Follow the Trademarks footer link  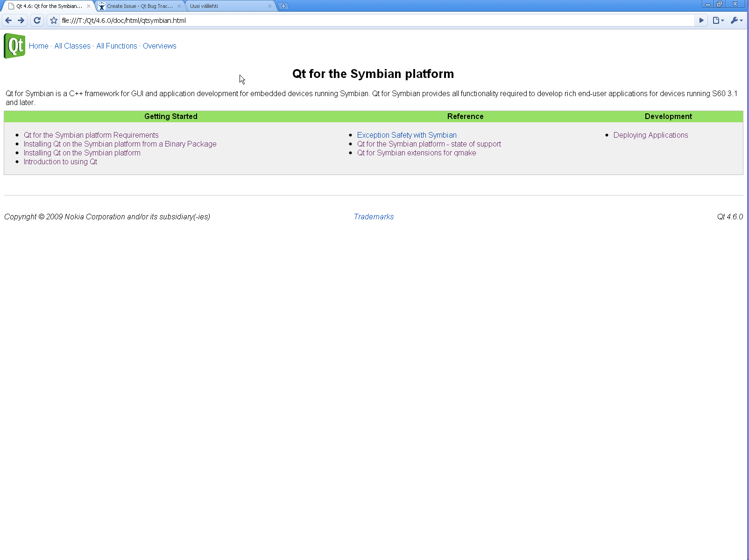tap(374, 217)
